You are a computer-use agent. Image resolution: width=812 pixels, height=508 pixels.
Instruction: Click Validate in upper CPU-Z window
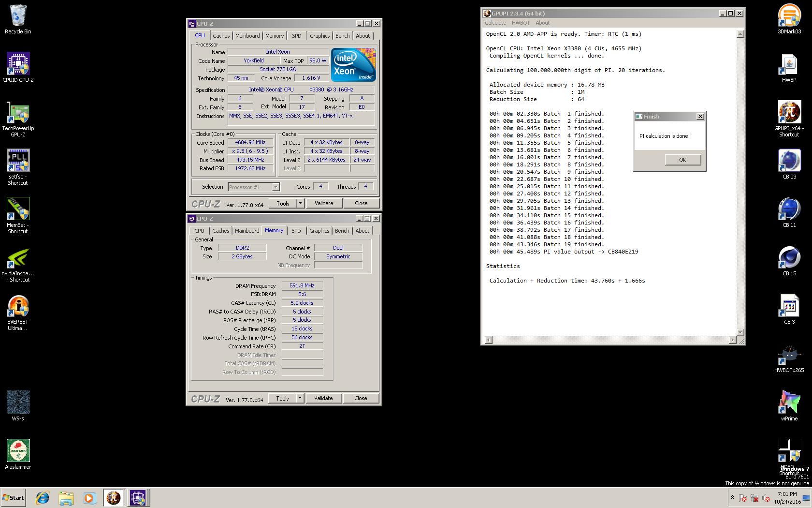pyautogui.click(x=324, y=203)
